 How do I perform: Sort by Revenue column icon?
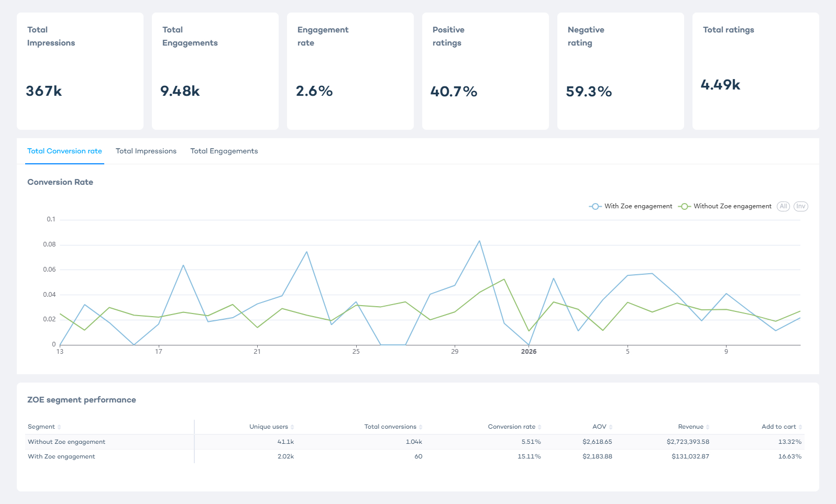(708, 427)
